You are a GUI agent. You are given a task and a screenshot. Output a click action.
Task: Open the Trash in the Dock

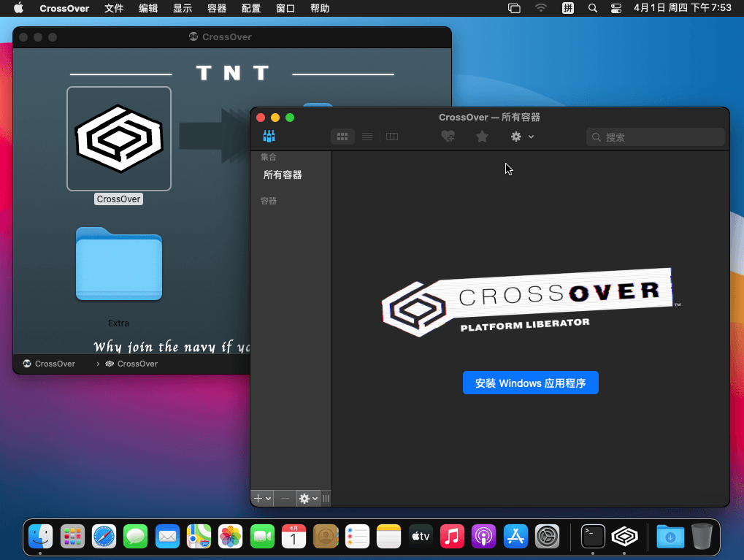tap(702, 537)
